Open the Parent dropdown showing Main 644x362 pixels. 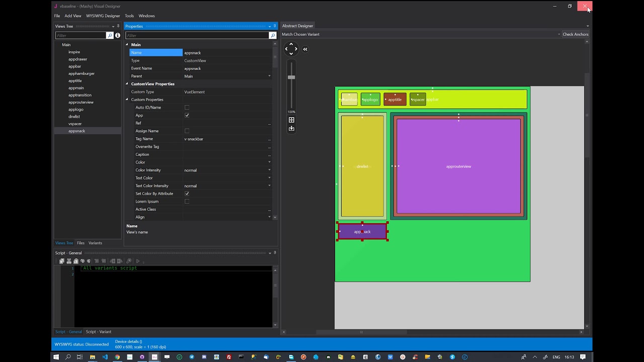click(x=269, y=76)
